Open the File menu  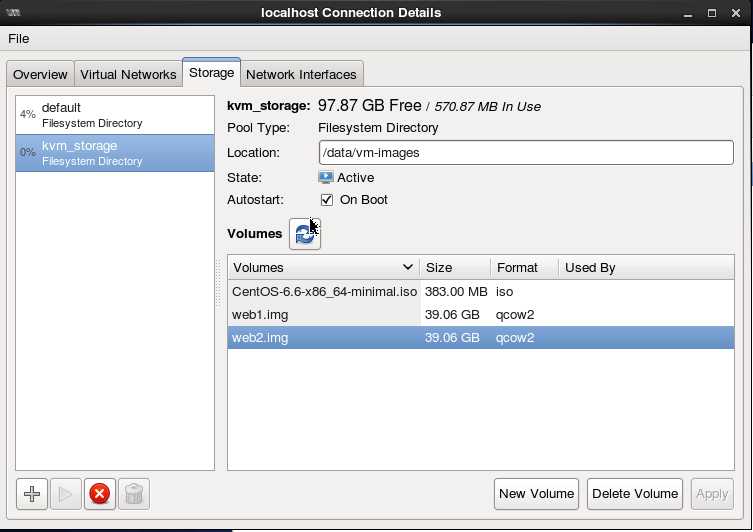point(19,39)
